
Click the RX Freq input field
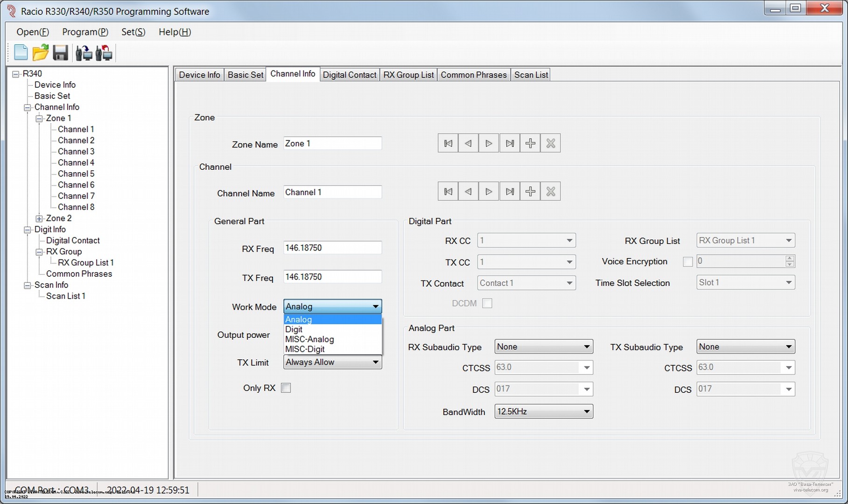(332, 248)
